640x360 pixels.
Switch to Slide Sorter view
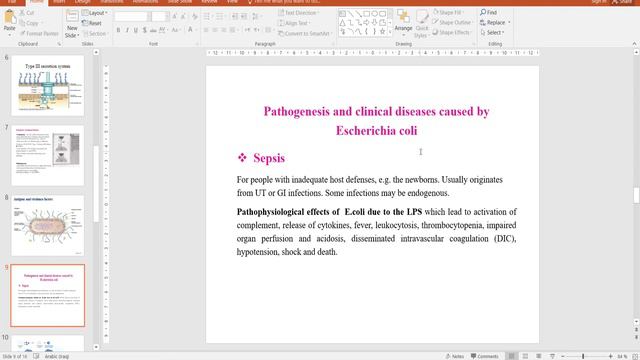525,356
